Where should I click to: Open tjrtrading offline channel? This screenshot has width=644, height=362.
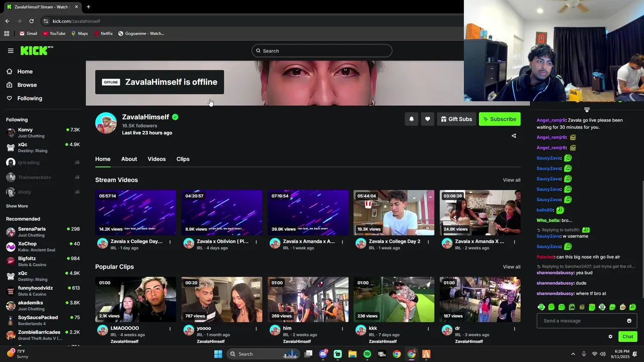pyautogui.click(x=43, y=162)
